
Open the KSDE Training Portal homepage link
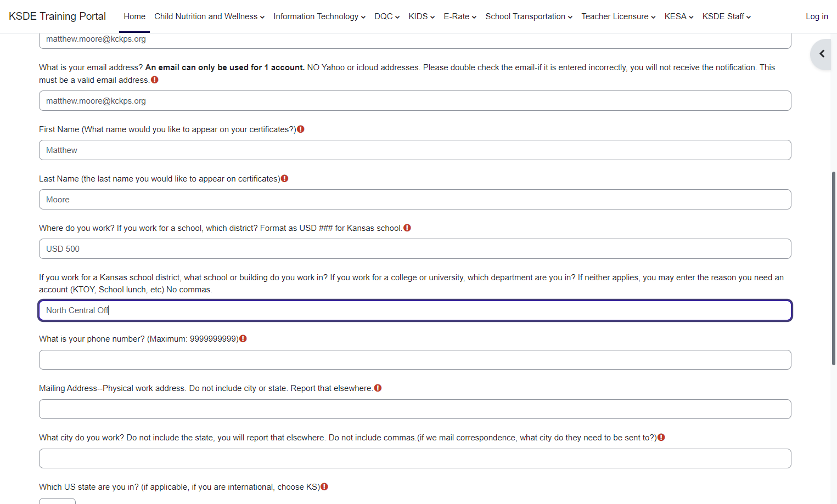57,16
